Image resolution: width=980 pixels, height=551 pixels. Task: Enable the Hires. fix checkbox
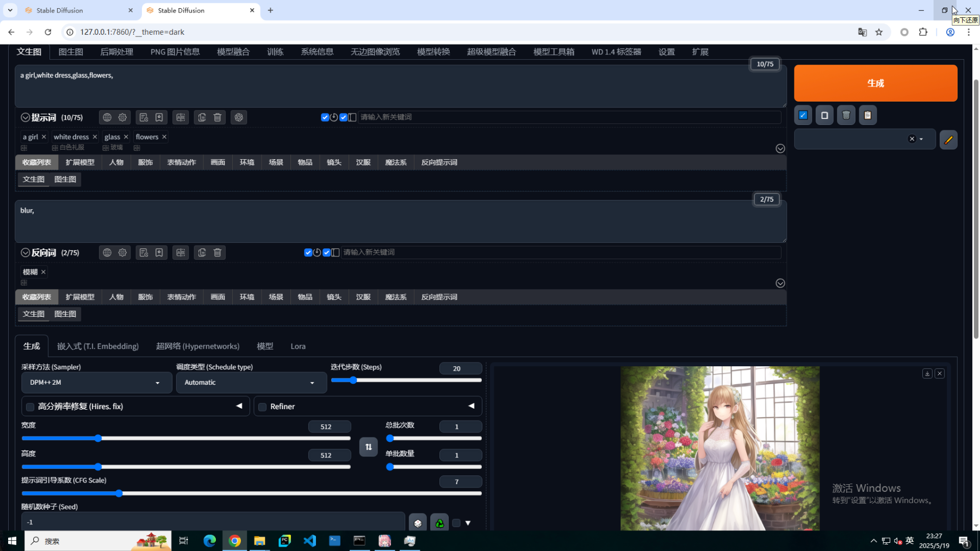coord(30,406)
